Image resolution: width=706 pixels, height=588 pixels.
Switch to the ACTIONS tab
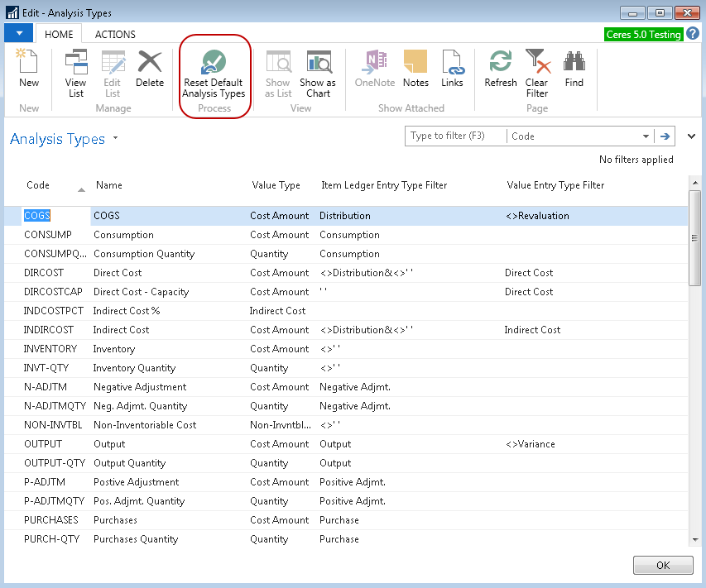pyautogui.click(x=115, y=35)
